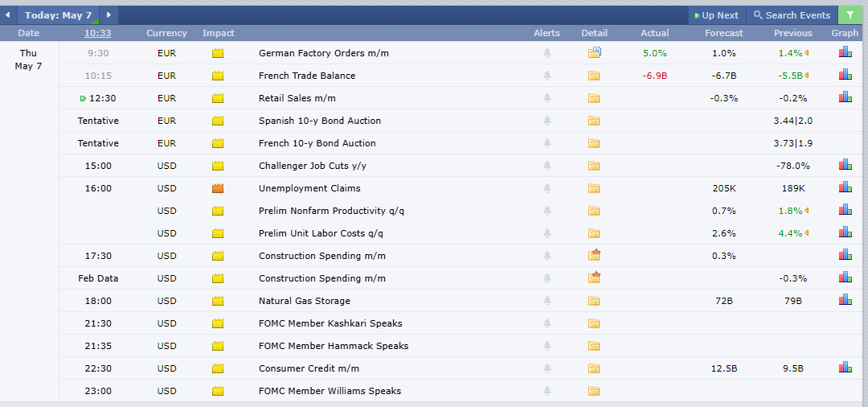
Task: Open detail folder for French 10-y Bond Auction
Action: [x=594, y=143]
